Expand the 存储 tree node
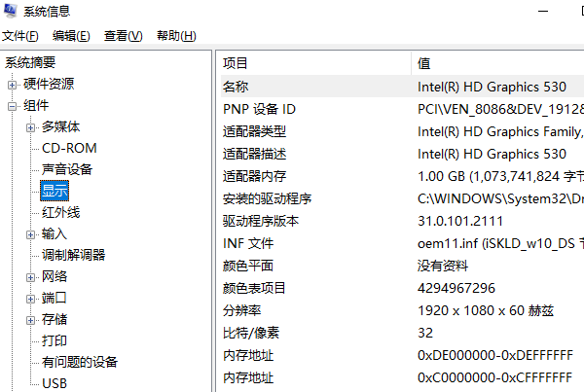 (30, 321)
